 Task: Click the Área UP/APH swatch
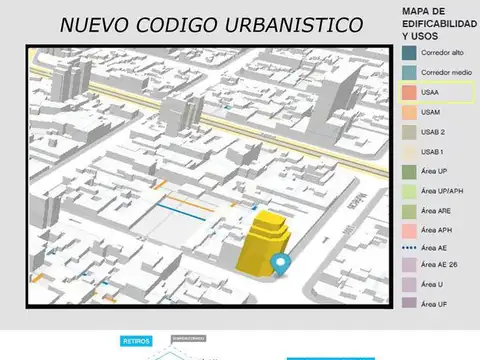click(x=409, y=191)
